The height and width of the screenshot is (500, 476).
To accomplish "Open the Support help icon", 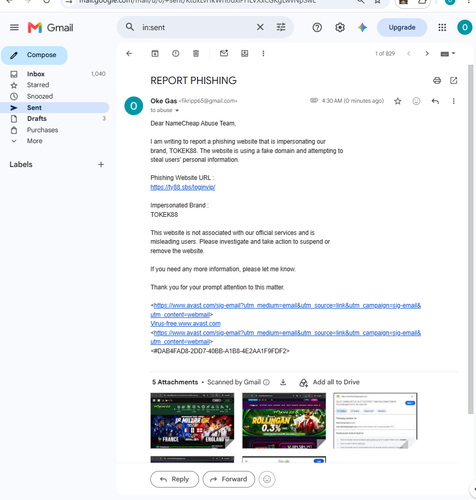I will pos(317,27).
